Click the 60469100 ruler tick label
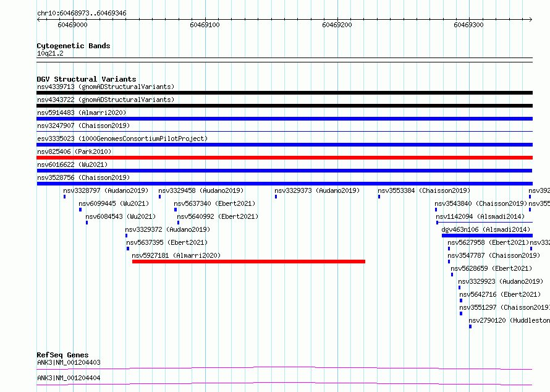 tap(205, 25)
